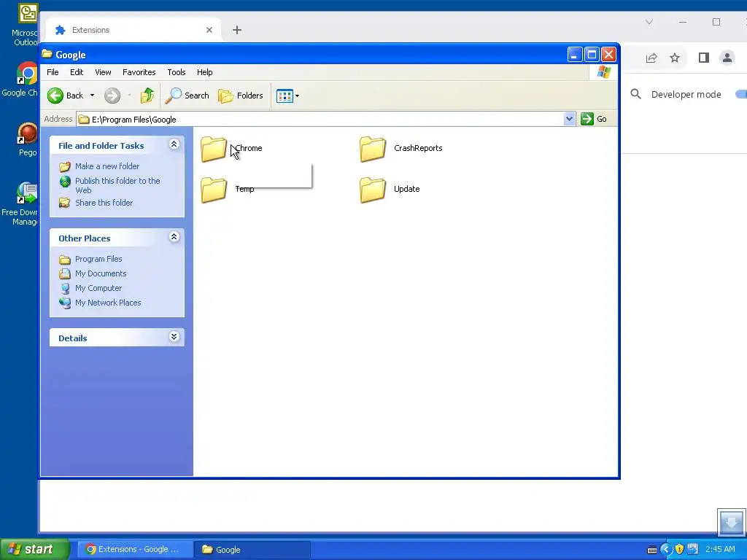
Task: Expand the Details panel
Action: [x=174, y=337]
